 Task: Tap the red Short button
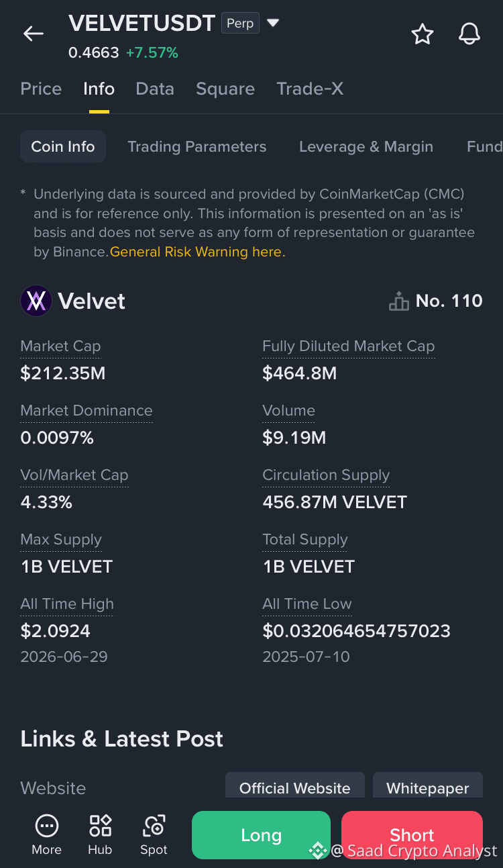point(412,835)
